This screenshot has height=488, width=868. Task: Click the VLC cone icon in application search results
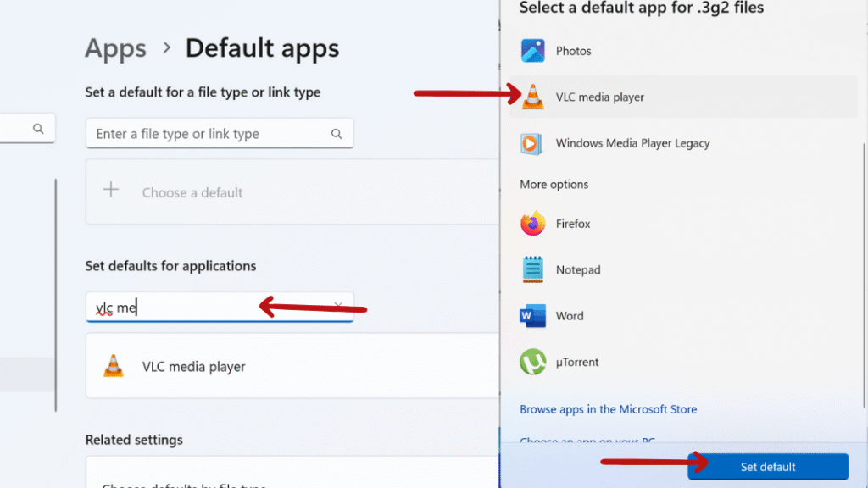coord(114,366)
